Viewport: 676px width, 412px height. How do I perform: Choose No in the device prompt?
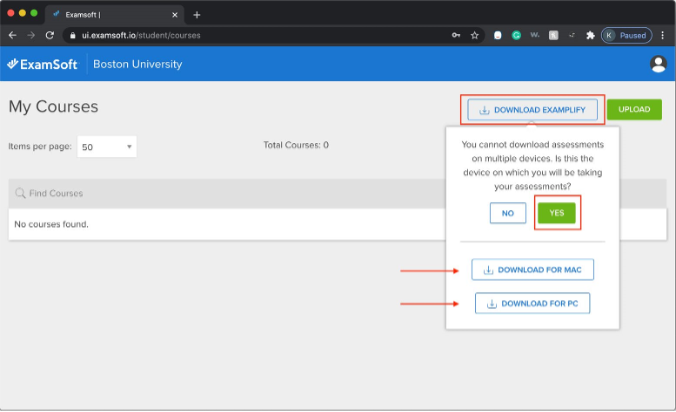pos(508,213)
